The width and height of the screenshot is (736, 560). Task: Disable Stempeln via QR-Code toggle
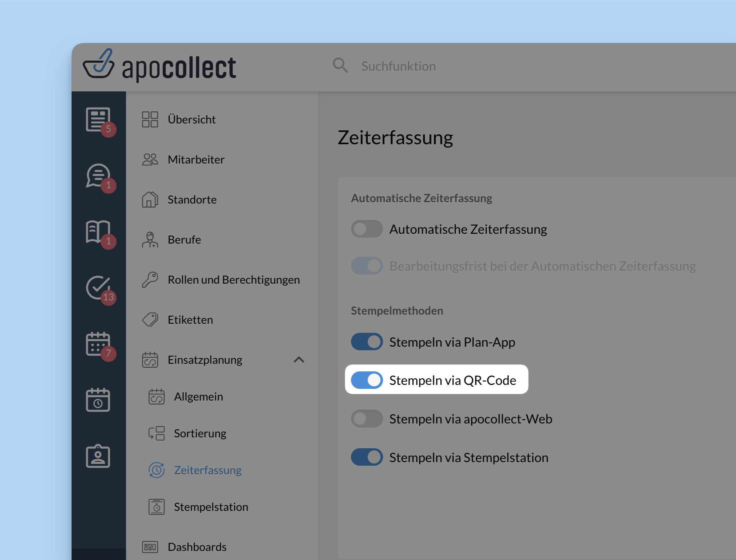tap(367, 380)
